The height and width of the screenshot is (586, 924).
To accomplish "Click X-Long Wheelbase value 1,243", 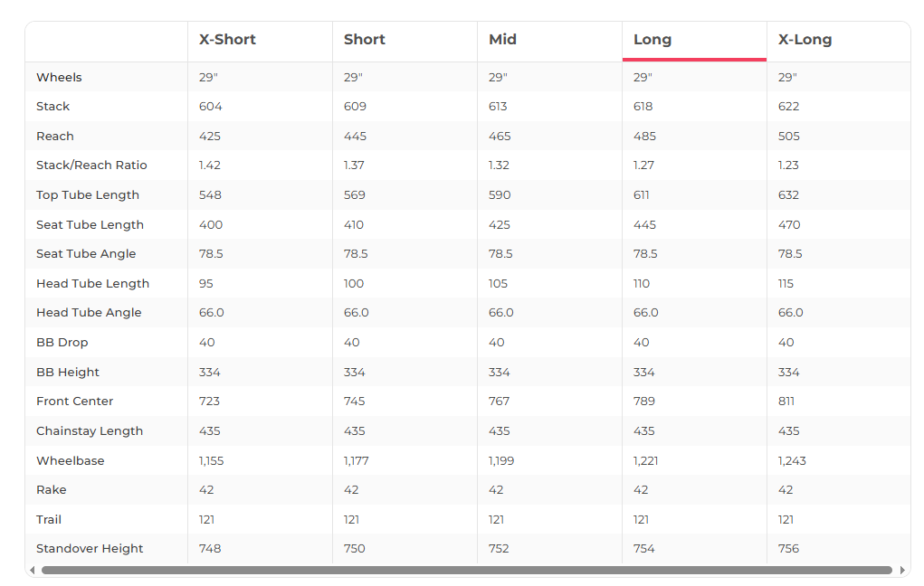I will click(x=792, y=460).
